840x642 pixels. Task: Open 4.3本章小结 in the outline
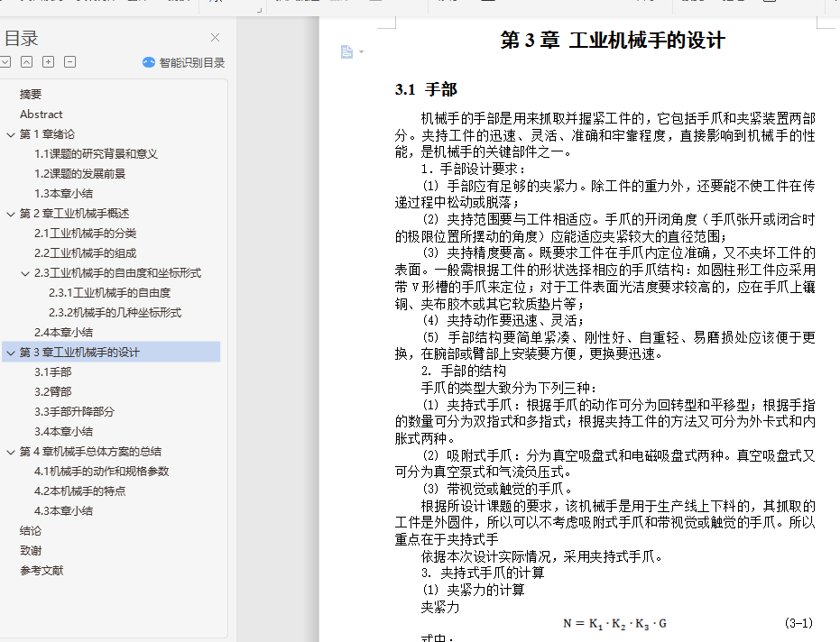[64, 511]
